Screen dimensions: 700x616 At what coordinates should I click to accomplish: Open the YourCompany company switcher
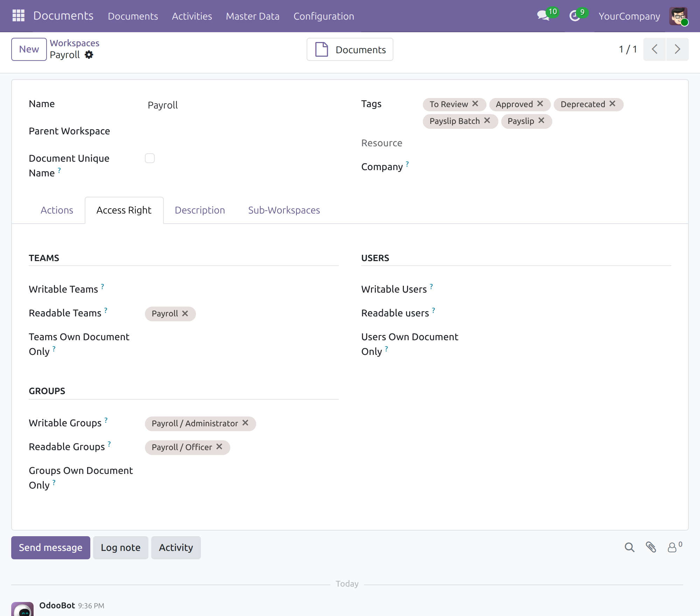click(629, 16)
